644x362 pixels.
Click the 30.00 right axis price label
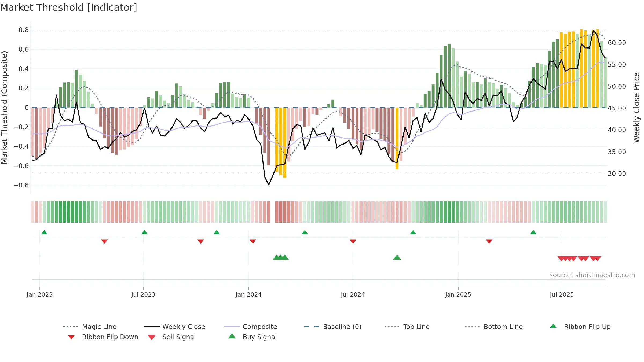[x=617, y=174]
